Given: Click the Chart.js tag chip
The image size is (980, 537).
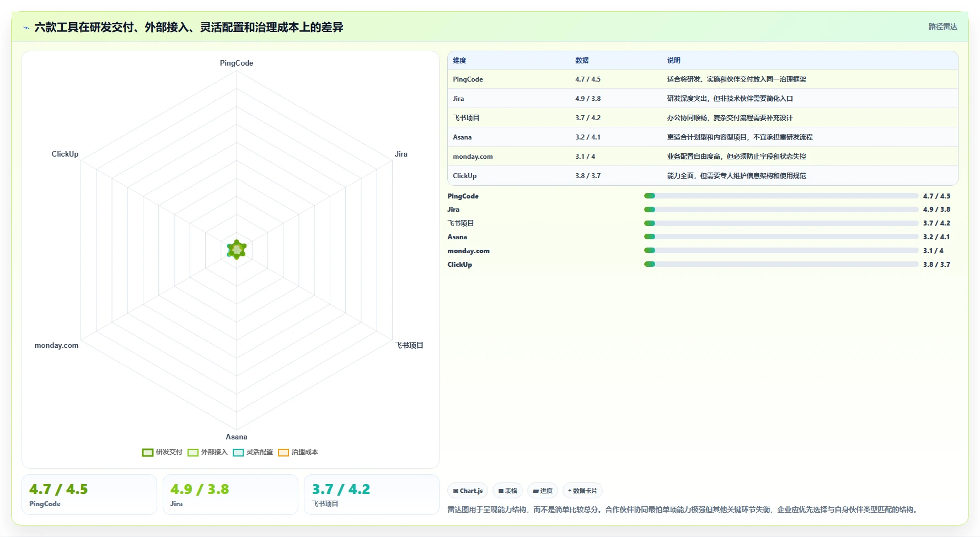Looking at the screenshot, I should point(468,491).
